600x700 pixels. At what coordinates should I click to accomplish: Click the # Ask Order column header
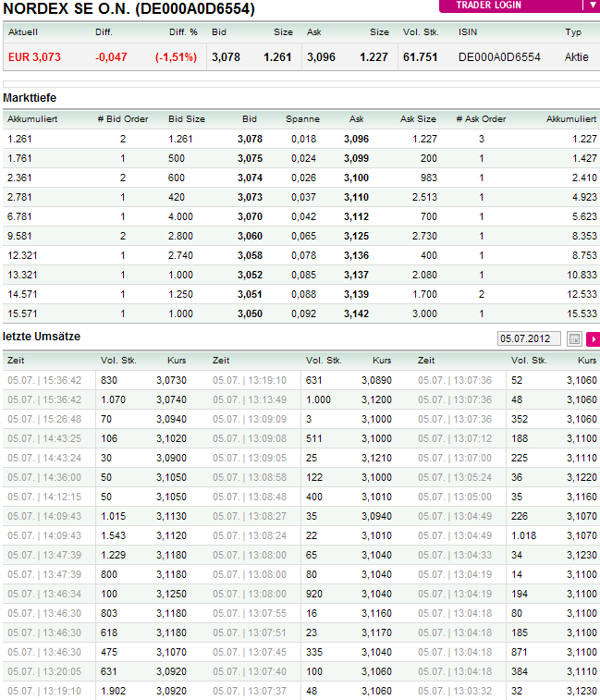pos(482,119)
